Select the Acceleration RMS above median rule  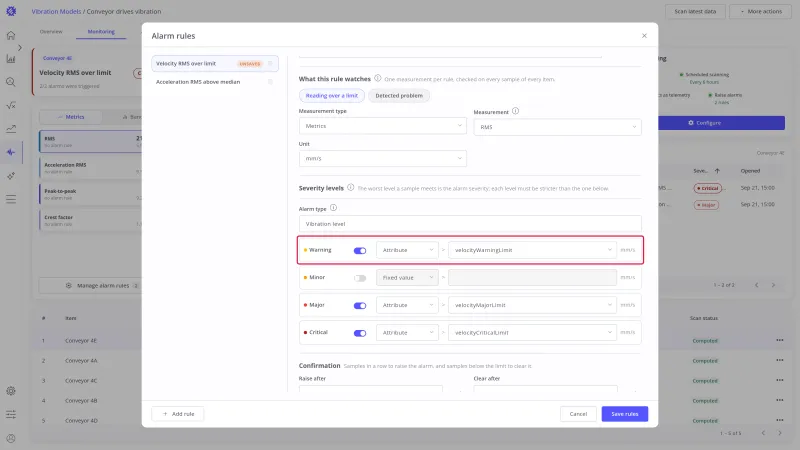pyautogui.click(x=215, y=82)
